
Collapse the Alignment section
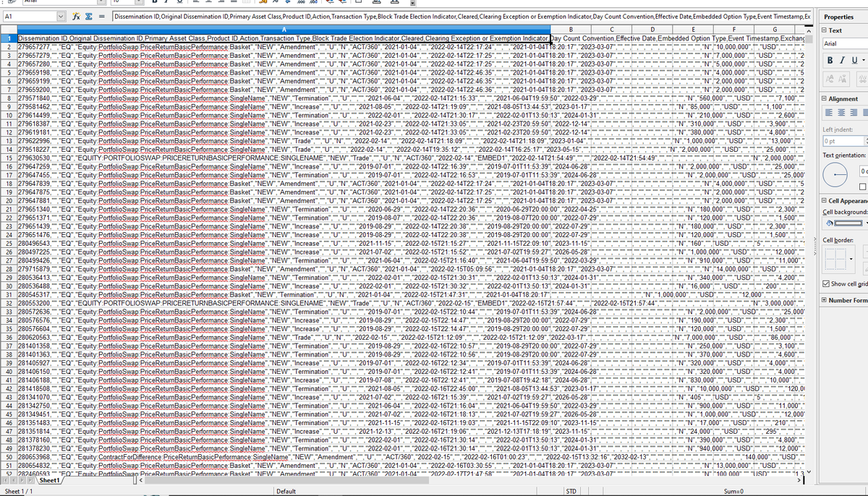(x=825, y=98)
